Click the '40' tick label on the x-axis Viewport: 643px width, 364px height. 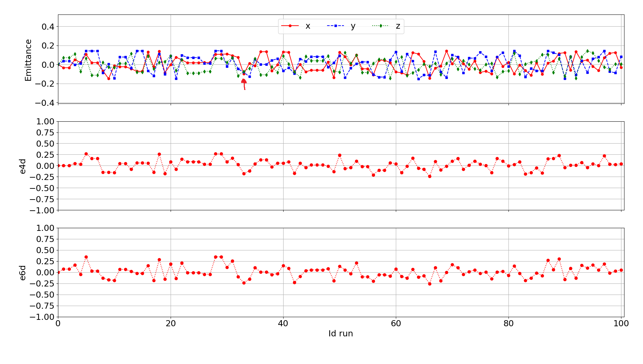point(283,324)
